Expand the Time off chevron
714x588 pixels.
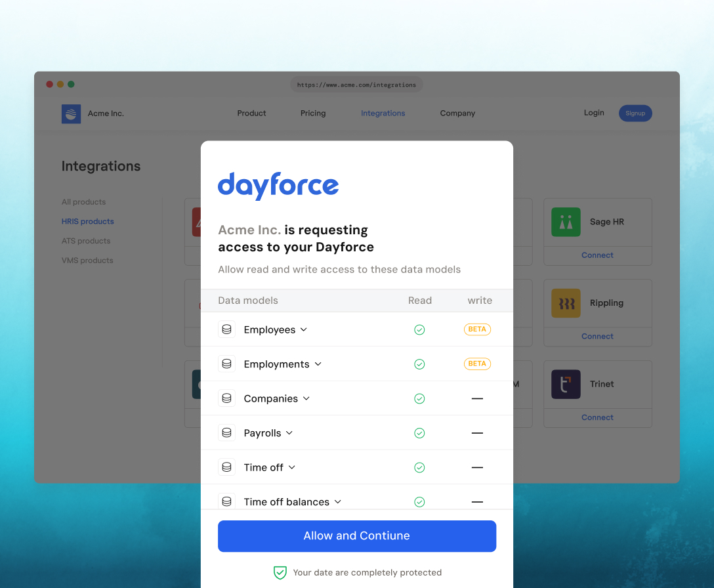pos(292,467)
